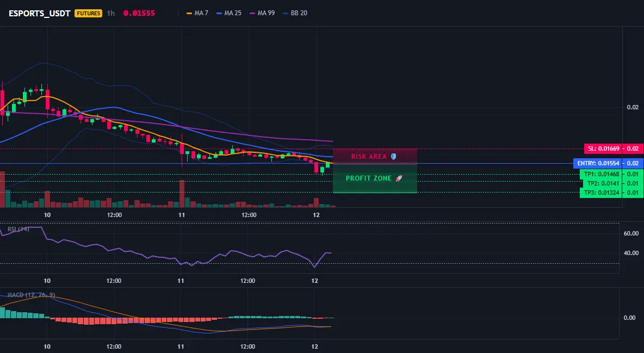
Task: Click the current price 0.01555
Action: coord(139,13)
